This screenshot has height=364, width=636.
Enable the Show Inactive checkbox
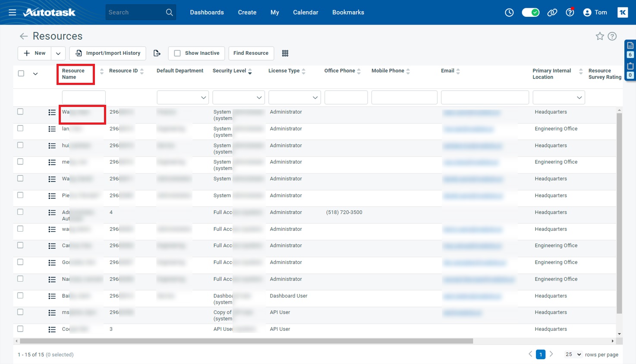click(177, 53)
